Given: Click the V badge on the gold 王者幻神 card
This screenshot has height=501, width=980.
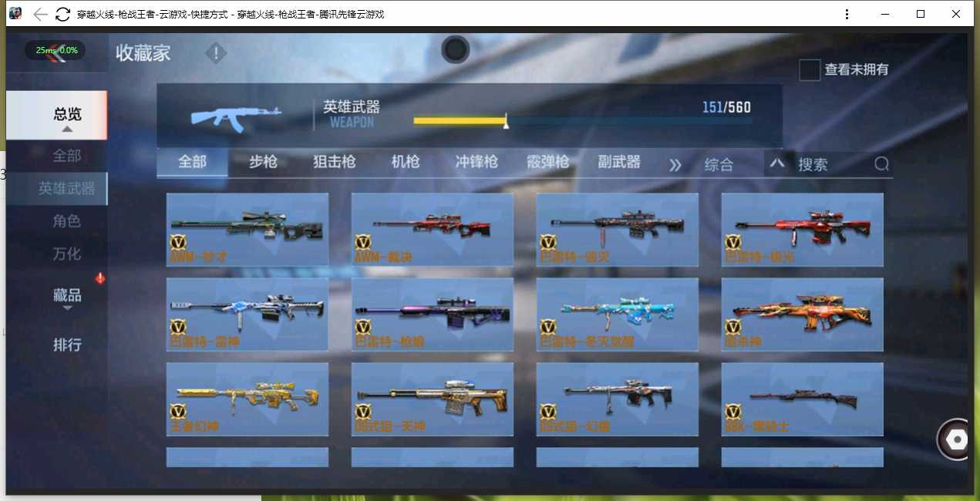Looking at the screenshot, I should tap(178, 412).
